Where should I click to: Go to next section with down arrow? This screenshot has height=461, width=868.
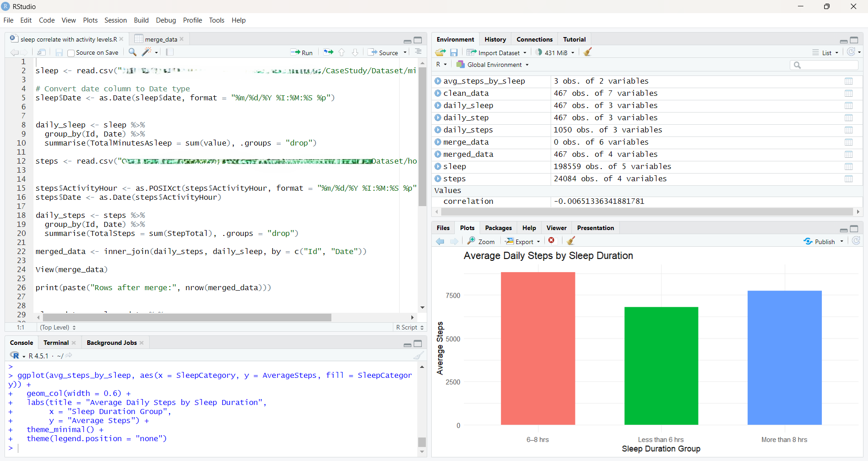[x=355, y=52]
